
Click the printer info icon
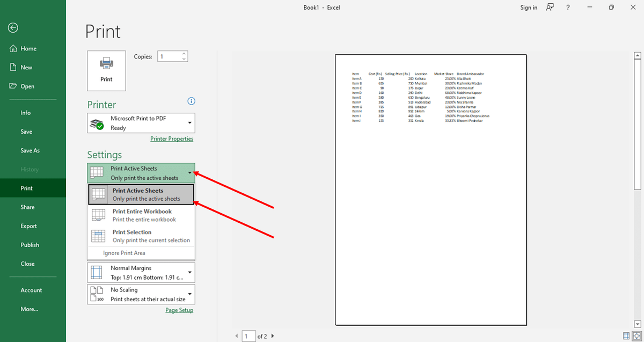click(x=191, y=101)
